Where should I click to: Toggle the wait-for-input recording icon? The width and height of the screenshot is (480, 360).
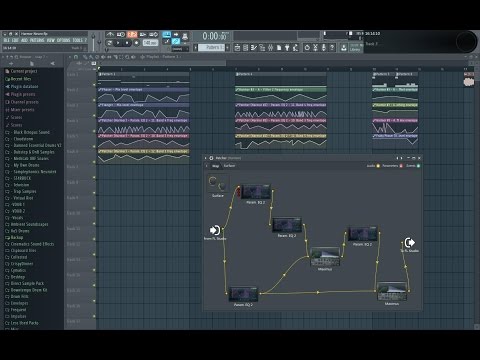pyautogui.click(x=121, y=34)
